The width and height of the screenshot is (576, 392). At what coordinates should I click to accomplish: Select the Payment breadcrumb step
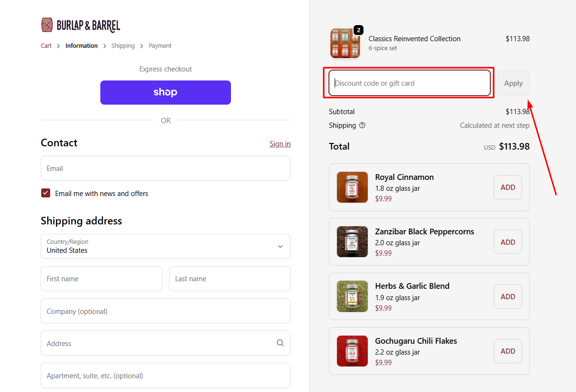click(160, 46)
